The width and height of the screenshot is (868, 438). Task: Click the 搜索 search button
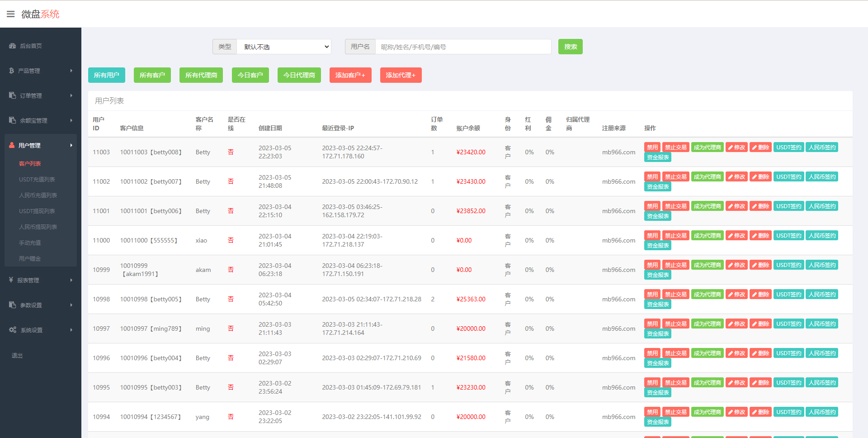coord(570,47)
